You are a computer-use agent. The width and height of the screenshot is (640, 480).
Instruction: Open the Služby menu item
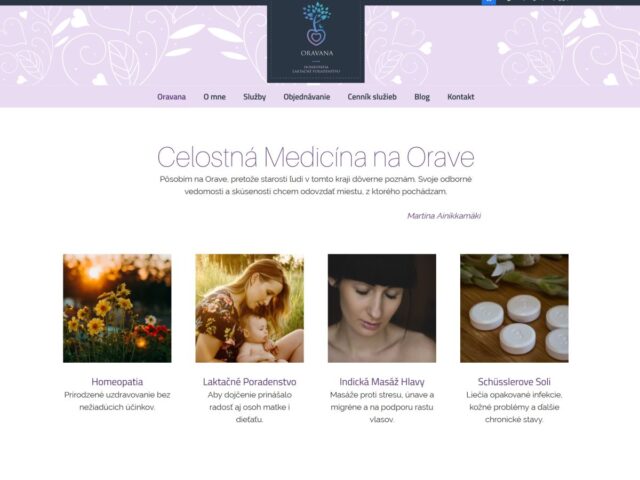(255, 97)
